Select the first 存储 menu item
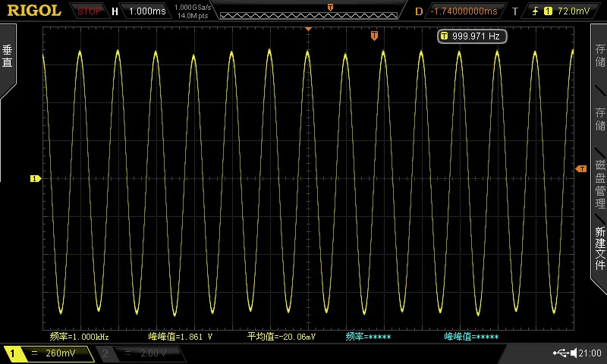The height and width of the screenshot is (364, 607). click(x=599, y=55)
